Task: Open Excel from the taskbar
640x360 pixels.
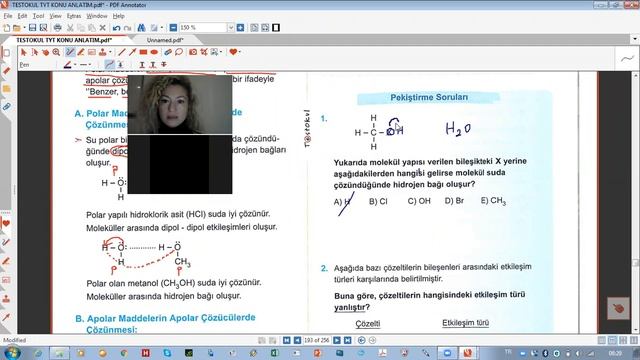Action: 275,353
